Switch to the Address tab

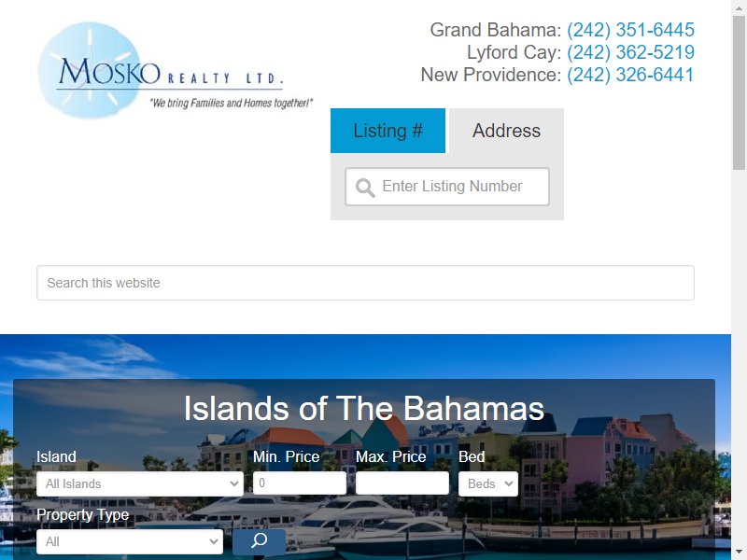(x=506, y=131)
